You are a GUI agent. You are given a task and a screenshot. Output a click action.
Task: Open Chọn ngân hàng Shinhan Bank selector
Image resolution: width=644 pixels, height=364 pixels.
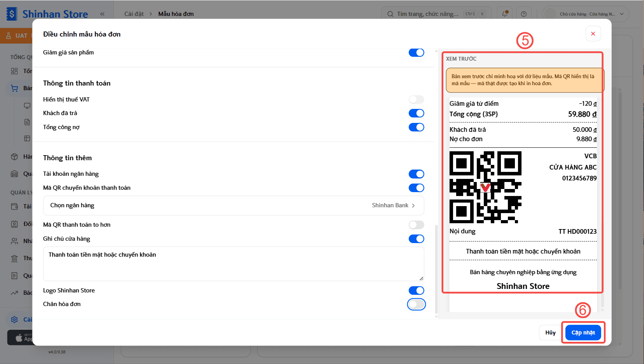pyautogui.click(x=233, y=205)
